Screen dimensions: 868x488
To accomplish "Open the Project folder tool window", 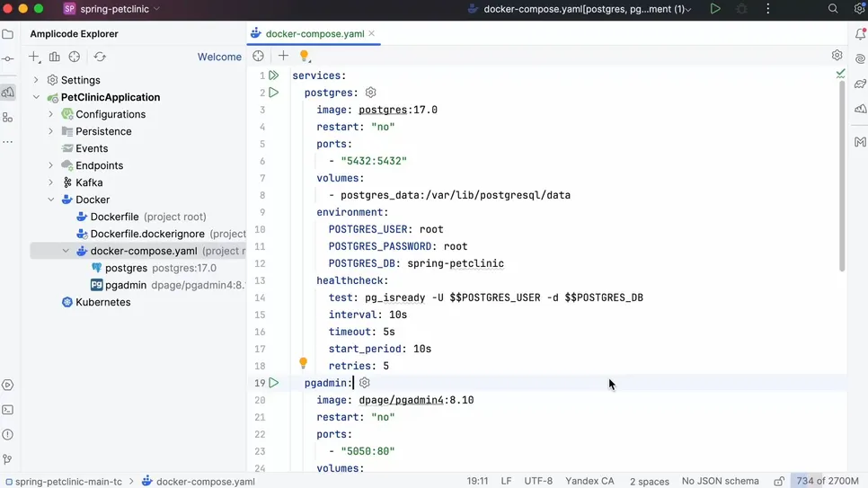I will pos(8,34).
